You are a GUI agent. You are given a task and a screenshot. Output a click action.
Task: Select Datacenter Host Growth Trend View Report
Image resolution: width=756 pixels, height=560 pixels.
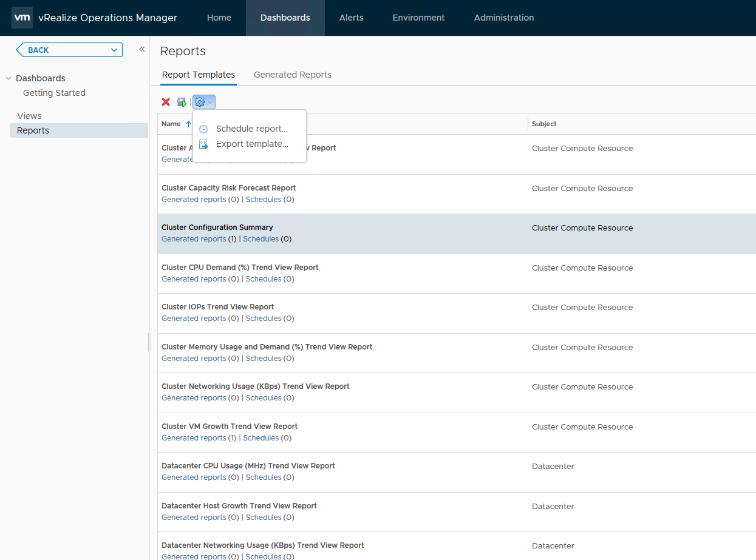(x=239, y=506)
